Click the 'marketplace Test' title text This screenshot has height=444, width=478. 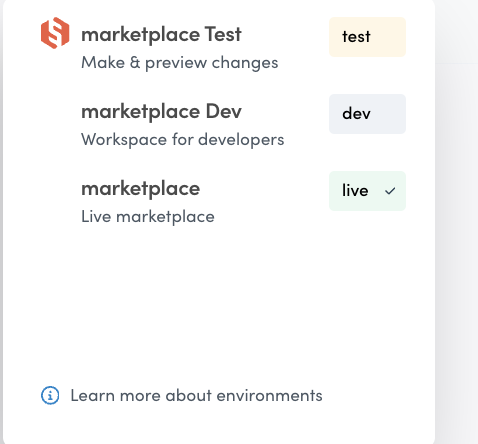tap(161, 35)
